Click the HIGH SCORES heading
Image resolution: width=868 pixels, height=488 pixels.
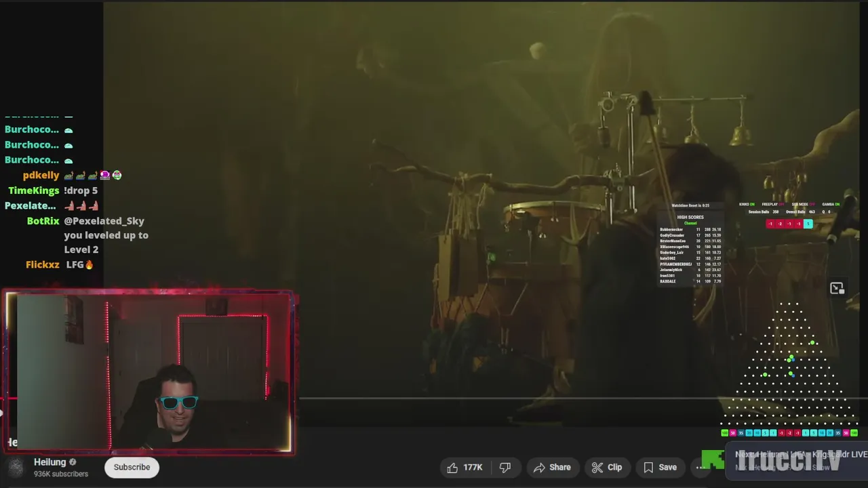[x=690, y=218]
